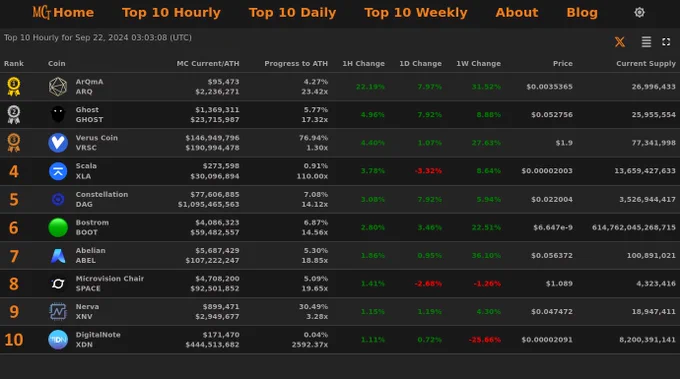Sort by Current Supply column header
Viewport: 680px width, 379px height.
[x=646, y=63]
